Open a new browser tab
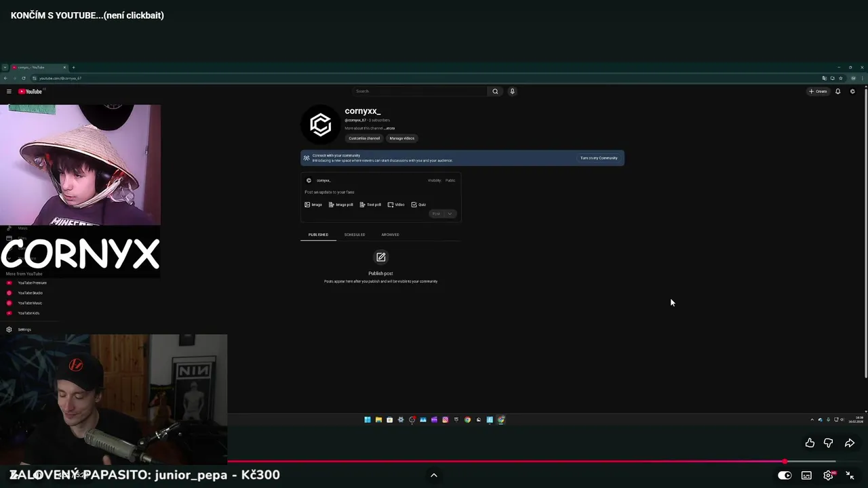The height and width of the screenshot is (488, 868). click(73, 67)
